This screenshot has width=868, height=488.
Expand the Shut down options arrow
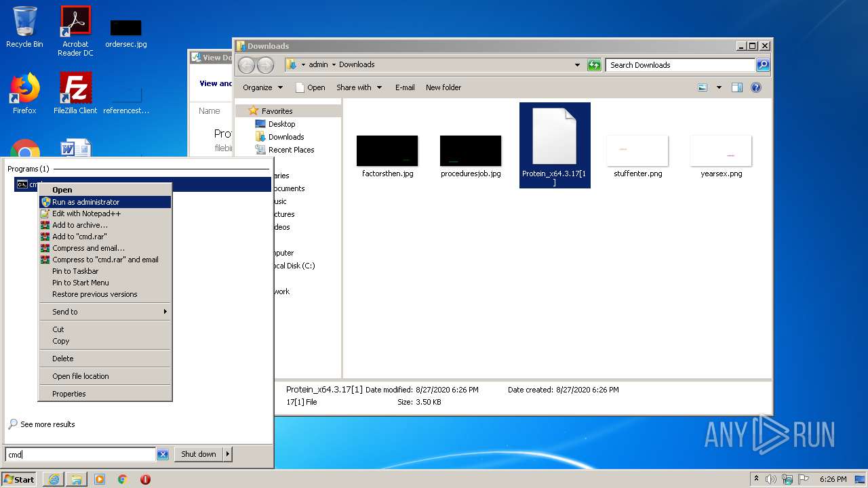pyautogui.click(x=228, y=454)
